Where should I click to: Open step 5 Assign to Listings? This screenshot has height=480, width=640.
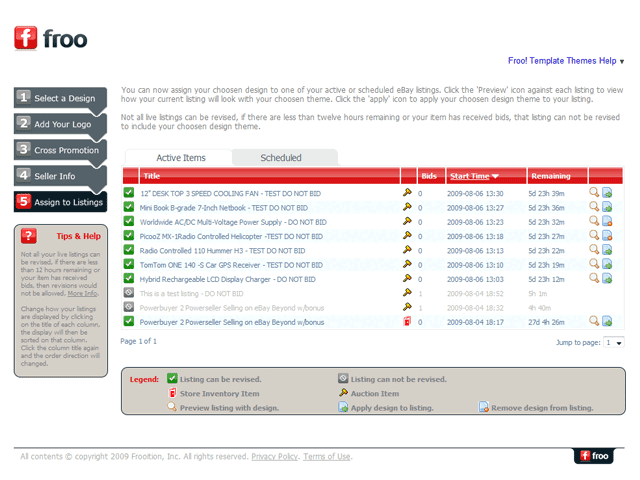coord(60,202)
